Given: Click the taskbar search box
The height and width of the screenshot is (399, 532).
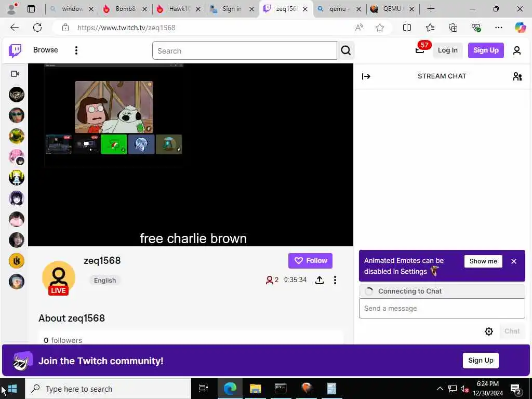Looking at the screenshot, I should click(108, 389).
